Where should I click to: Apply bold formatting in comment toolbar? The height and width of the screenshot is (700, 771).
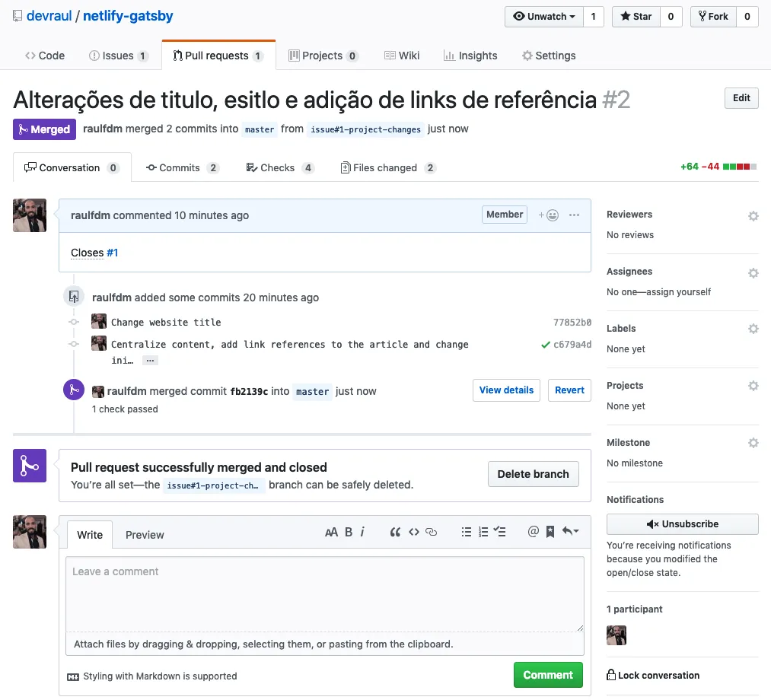(349, 532)
